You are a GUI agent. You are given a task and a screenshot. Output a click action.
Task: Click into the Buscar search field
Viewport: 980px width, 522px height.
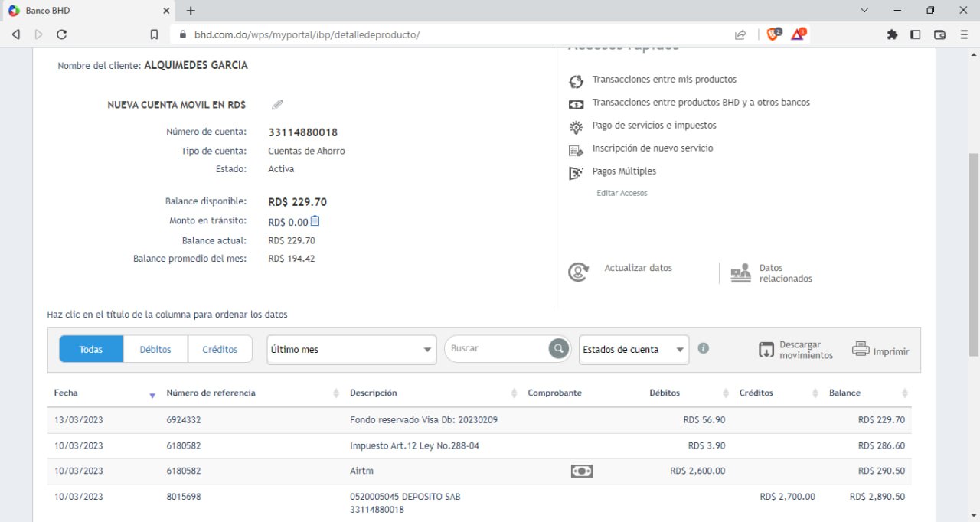coord(496,348)
